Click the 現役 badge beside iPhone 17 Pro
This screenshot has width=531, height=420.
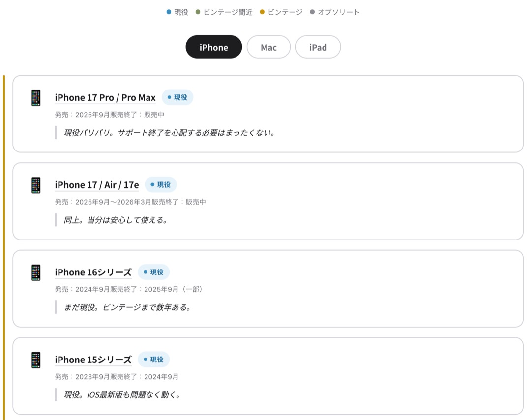177,97
